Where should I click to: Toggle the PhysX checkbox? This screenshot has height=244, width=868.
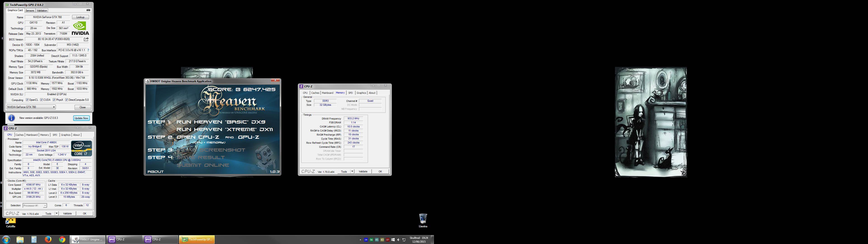point(54,100)
